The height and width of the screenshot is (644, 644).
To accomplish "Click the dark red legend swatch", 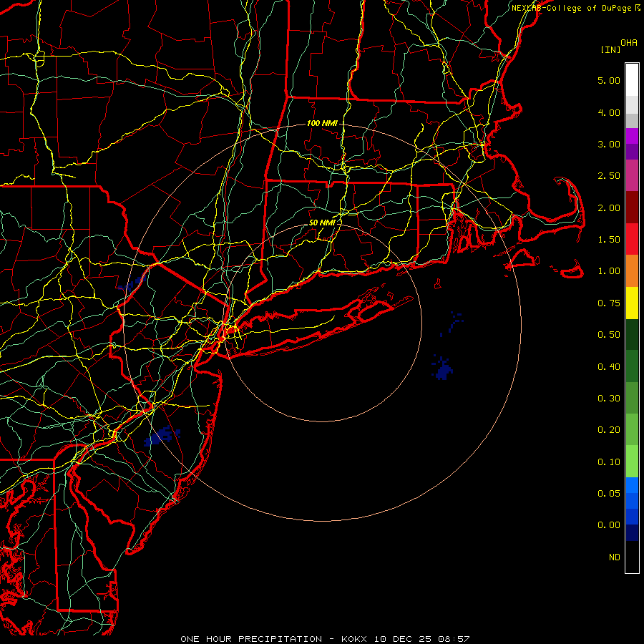I will click(632, 208).
